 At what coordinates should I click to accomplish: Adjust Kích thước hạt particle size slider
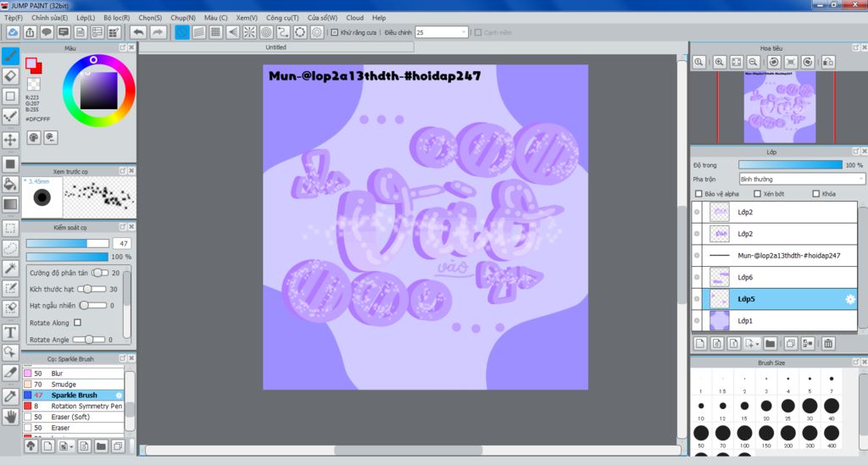tap(92, 289)
